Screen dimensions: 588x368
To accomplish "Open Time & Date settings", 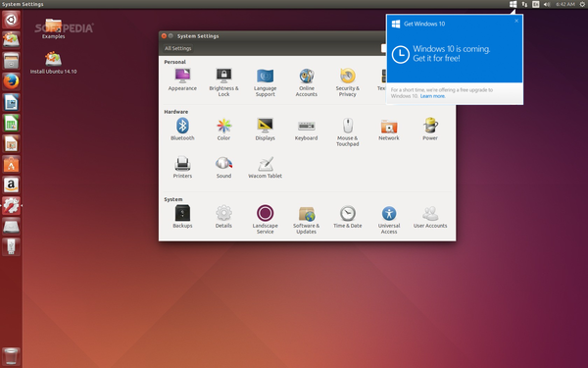I will (348, 217).
